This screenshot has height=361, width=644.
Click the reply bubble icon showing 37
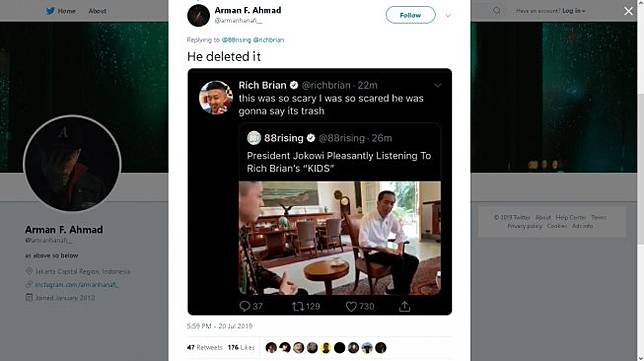pyautogui.click(x=245, y=306)
